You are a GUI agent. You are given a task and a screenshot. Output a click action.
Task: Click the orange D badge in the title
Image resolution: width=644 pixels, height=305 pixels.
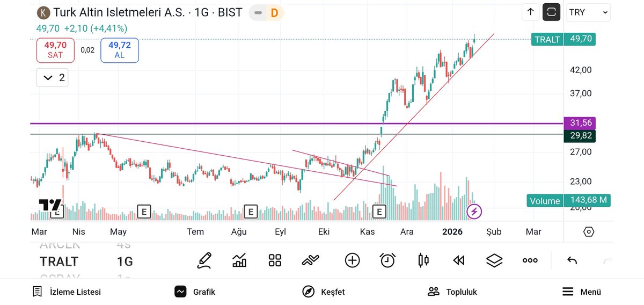[274, 12]
